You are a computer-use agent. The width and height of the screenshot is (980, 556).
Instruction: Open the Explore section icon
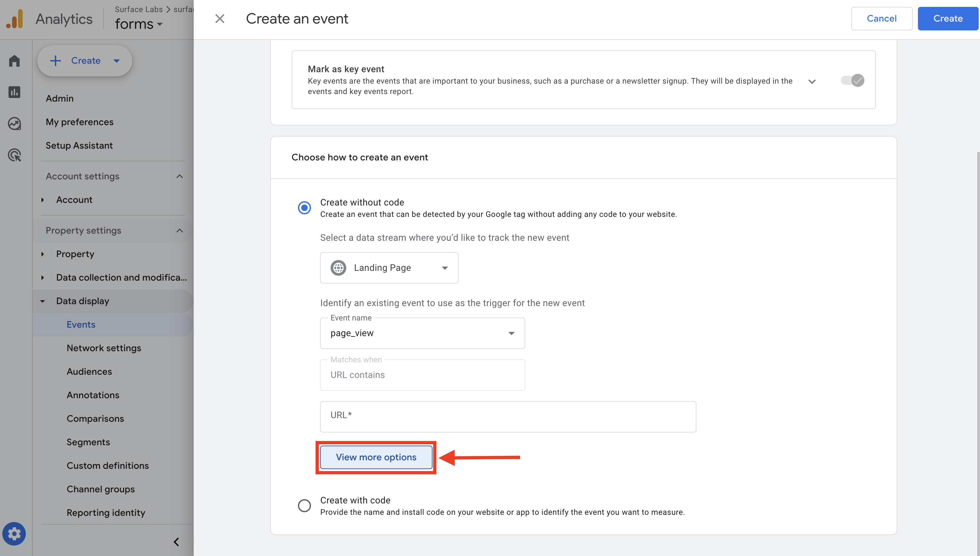pyautogui.click(x=14, y=123)
